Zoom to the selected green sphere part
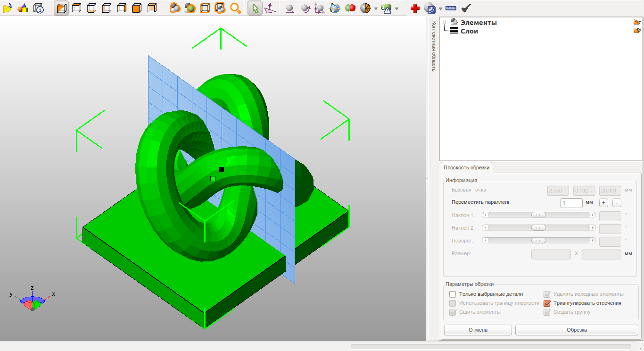 pyautogui.click(x=190, y=8)
